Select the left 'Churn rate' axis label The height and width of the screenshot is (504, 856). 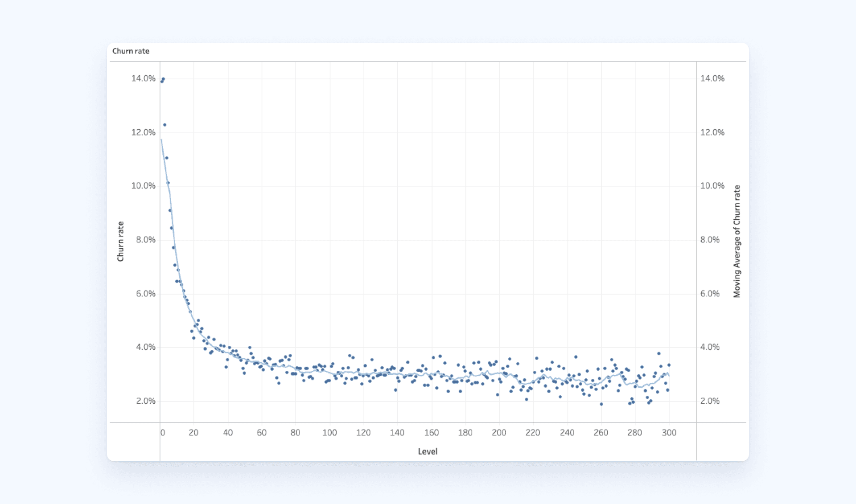(120, 241)
